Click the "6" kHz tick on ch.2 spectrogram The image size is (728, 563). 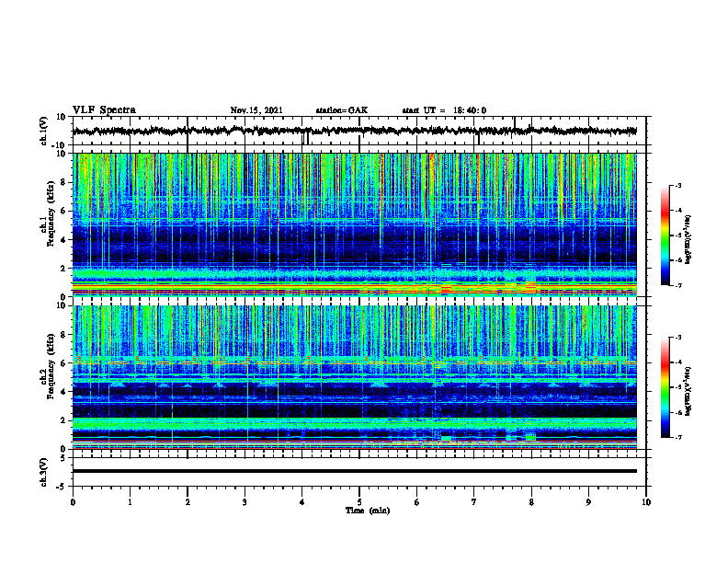[63, 363]
